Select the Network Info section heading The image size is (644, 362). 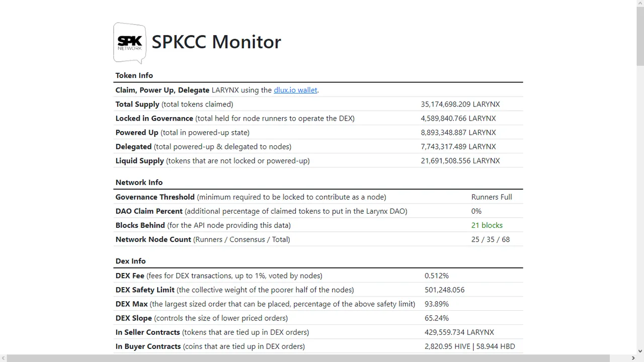tap(139, 183)
